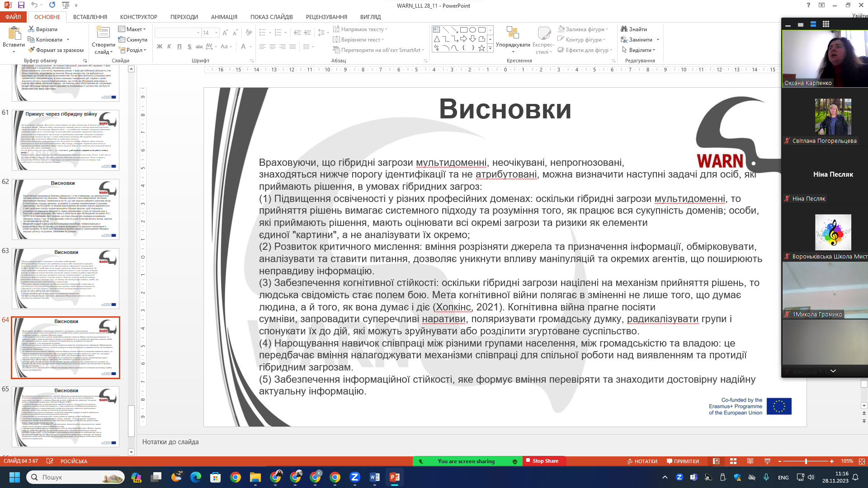Open Section (Розділ) dropdown
This screenshot has width=868, height=488.
pos(132,50)
